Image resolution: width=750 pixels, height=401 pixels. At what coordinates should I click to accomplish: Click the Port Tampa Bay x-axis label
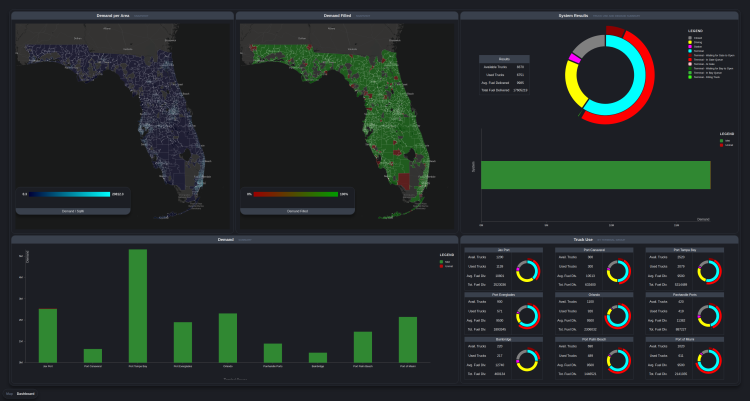pyautogui.click(x=138, y=366)
